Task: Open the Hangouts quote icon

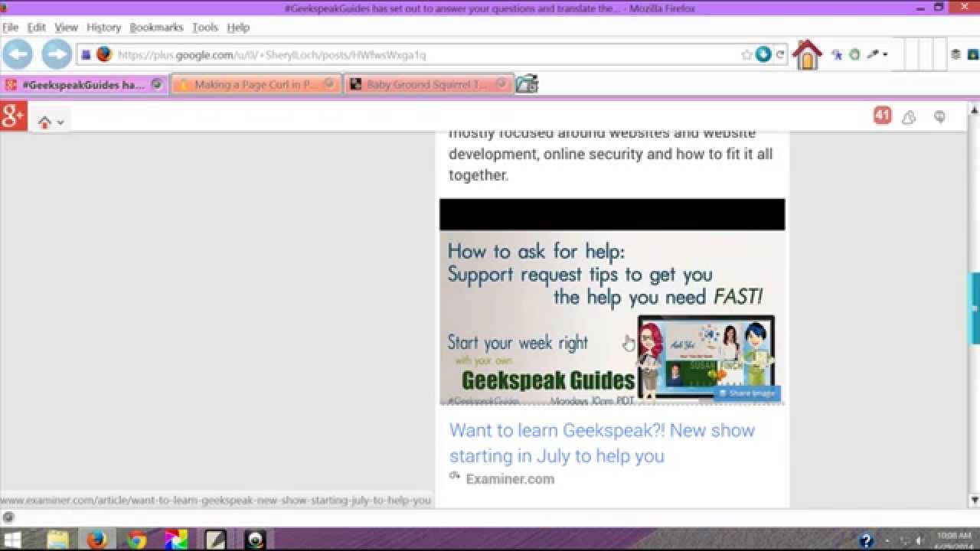Action: [939, 117]
